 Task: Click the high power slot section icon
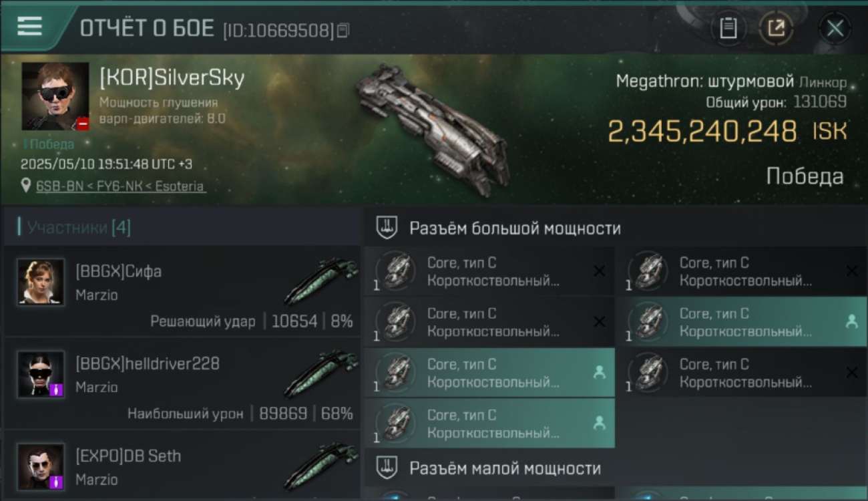point(387,228)
